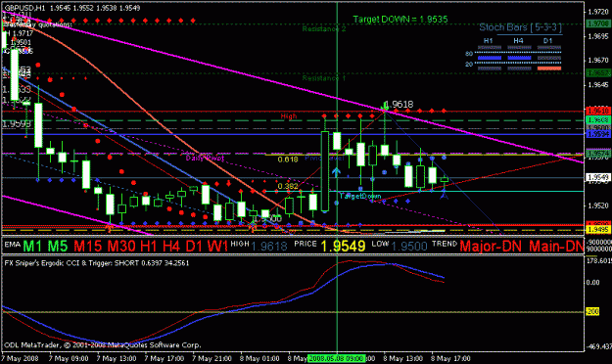This screenshot has height=364, width=612.
Task: Click the 20 level label in Stoch Bars
Action: tap(469, 64)
